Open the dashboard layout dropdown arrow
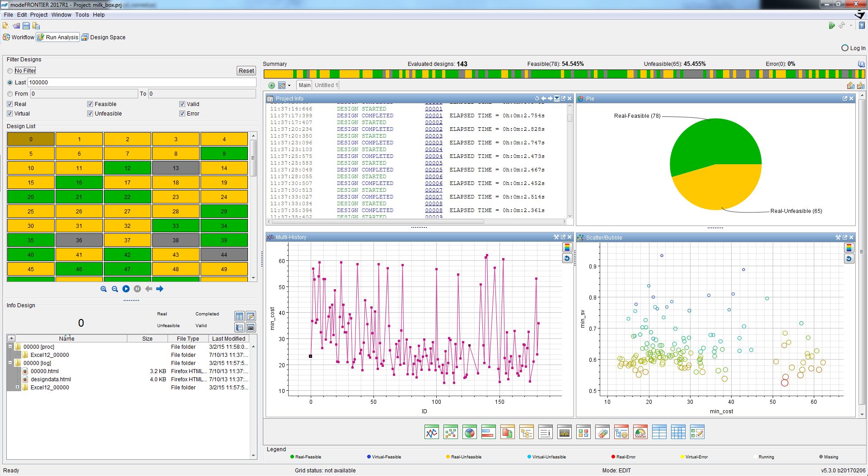Viewport: 868px width, 476px height. pyautogui.click(x=289, y=86)
